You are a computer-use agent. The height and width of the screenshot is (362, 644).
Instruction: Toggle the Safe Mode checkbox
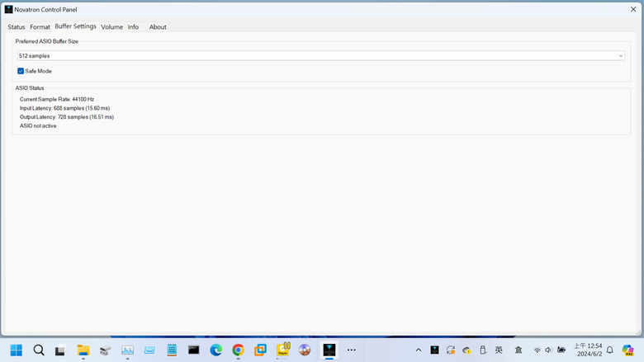pyautogui.click(x=21, y=71)
